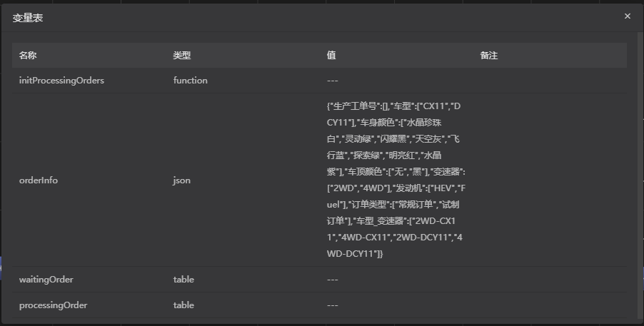
Task: Select the waitingOrder variable name
Action: [x=46, y=280]
